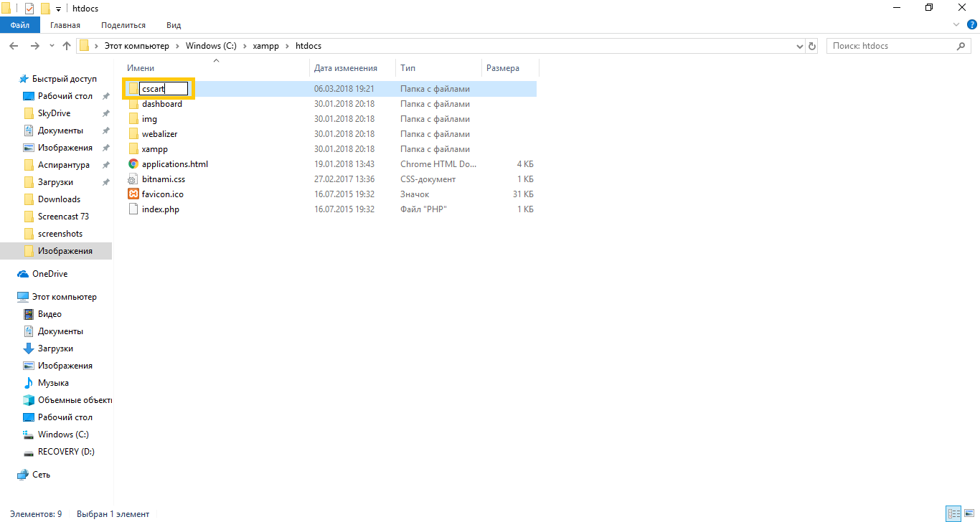
Task: Click the Back navigation arrow
Action: (14, 46)
